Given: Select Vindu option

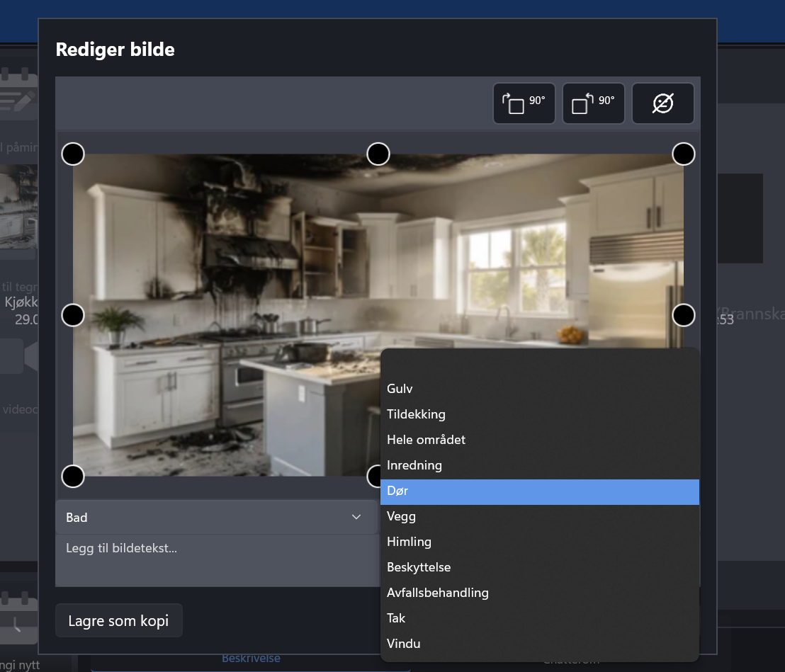Looking at the screenshot, I should [540, 644].
